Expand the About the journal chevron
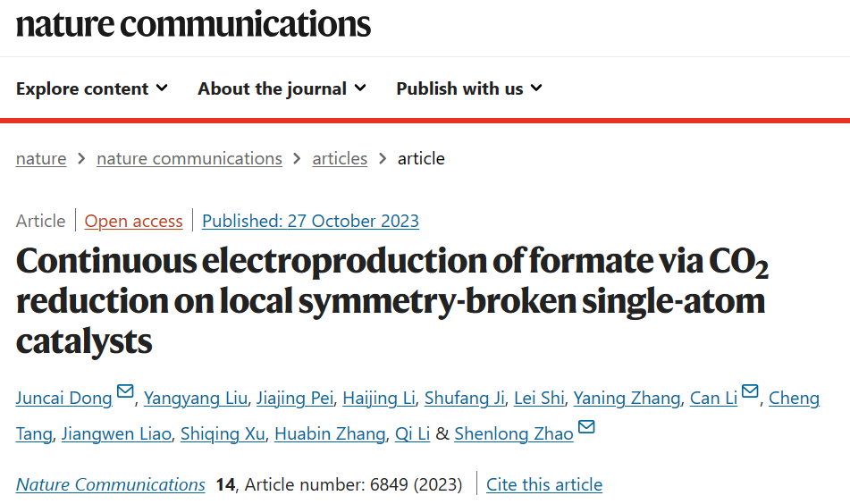The width and height of the screenshot is (850, 504). (360, 88)
